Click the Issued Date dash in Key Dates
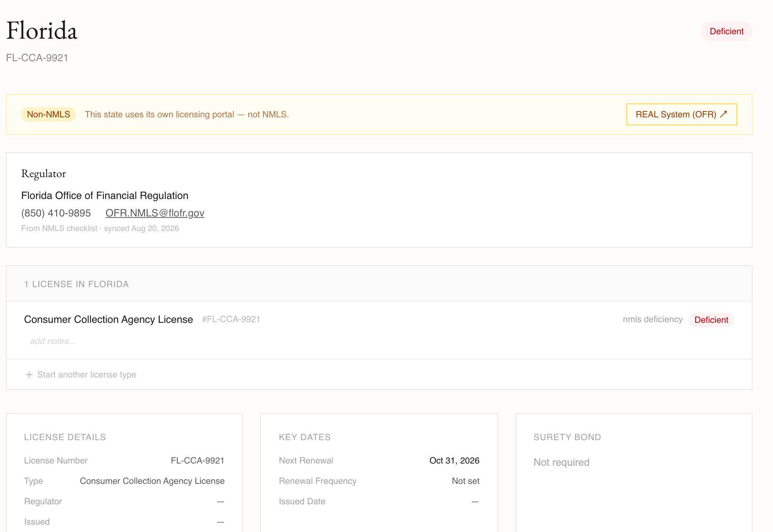The image size is (773, 532). coord(475,502)
